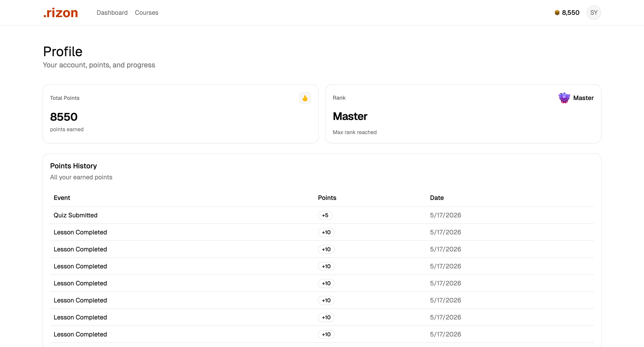The width and height of the screenshot is (644, 347).
Task: Click the Profile page heading
Action: click(x=63, y=51)
